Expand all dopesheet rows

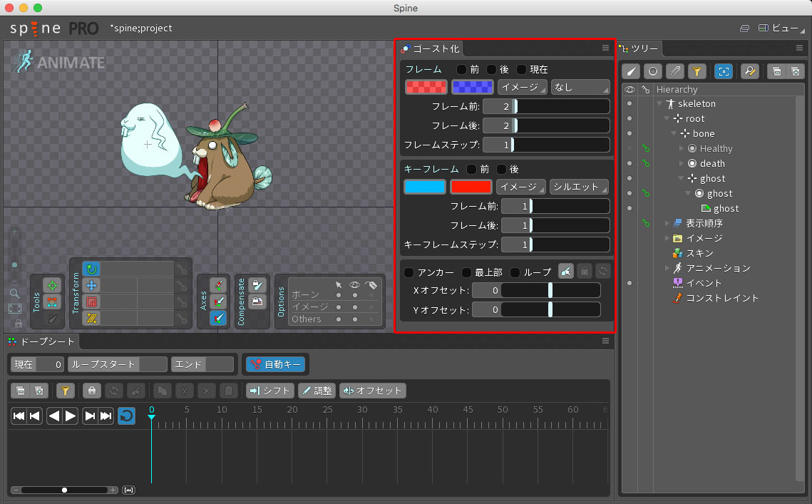click(x=39, y=391)
